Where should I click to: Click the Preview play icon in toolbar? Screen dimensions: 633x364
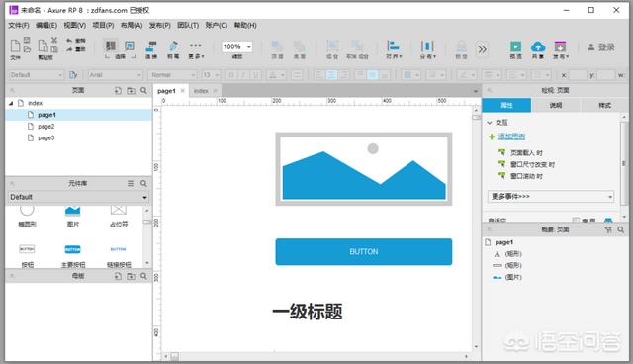[x=515, y=46]
